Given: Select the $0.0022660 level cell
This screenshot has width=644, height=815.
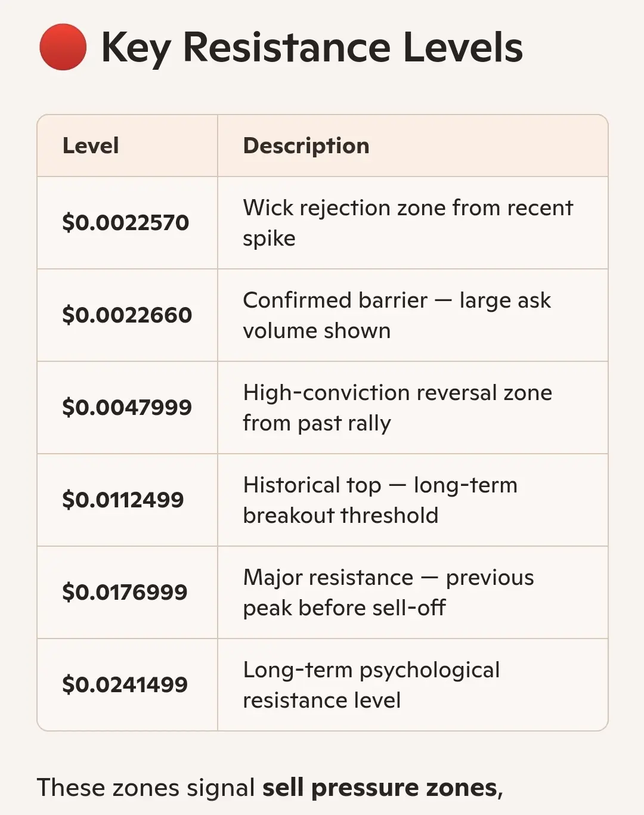Looking at the screenshot, I should coord(127,315).
